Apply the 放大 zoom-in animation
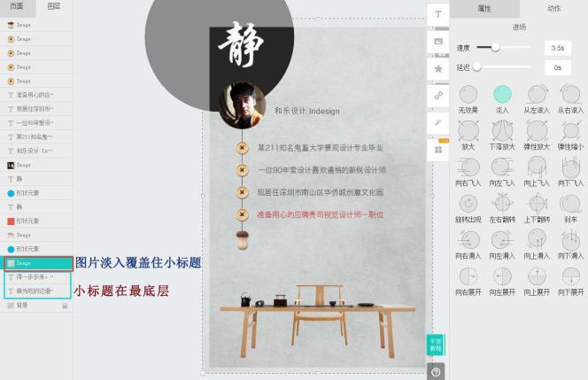The height and width of the screenshot is (380, 588). (x=468, y=136)
